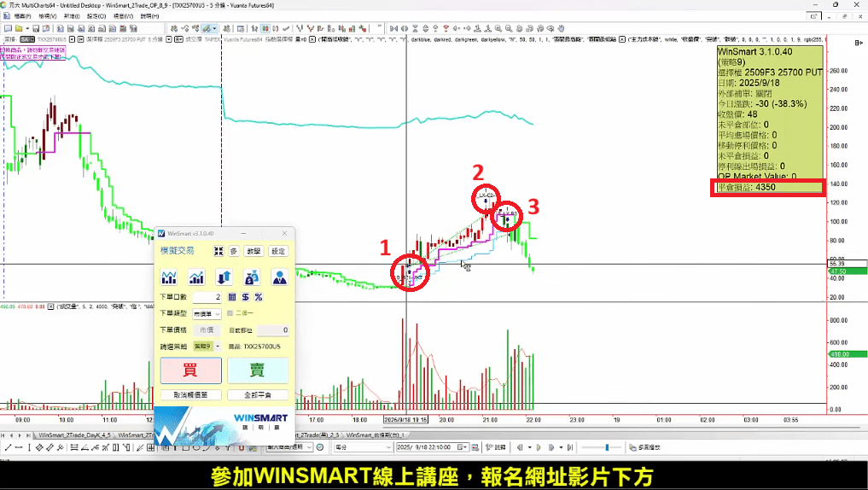Click the up-down arrows icon in WinSmart
Screen dimensions: 868x490
tap(224, 277)
